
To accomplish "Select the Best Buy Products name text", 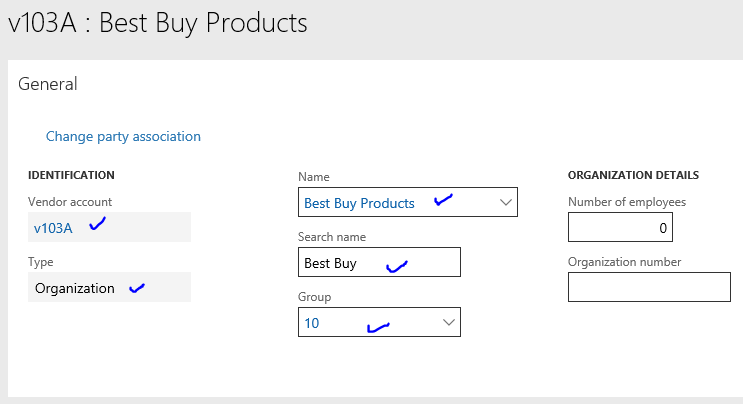I will 359,203.
